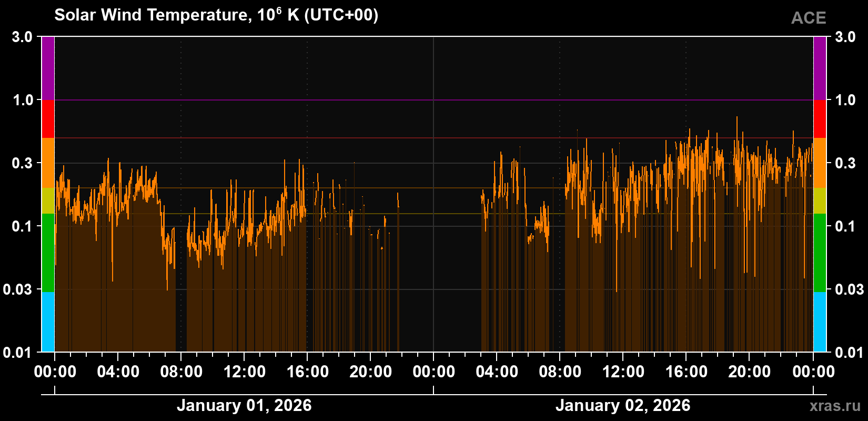
Task: Click the 0.3 value on the right axis
Action: 845,163
